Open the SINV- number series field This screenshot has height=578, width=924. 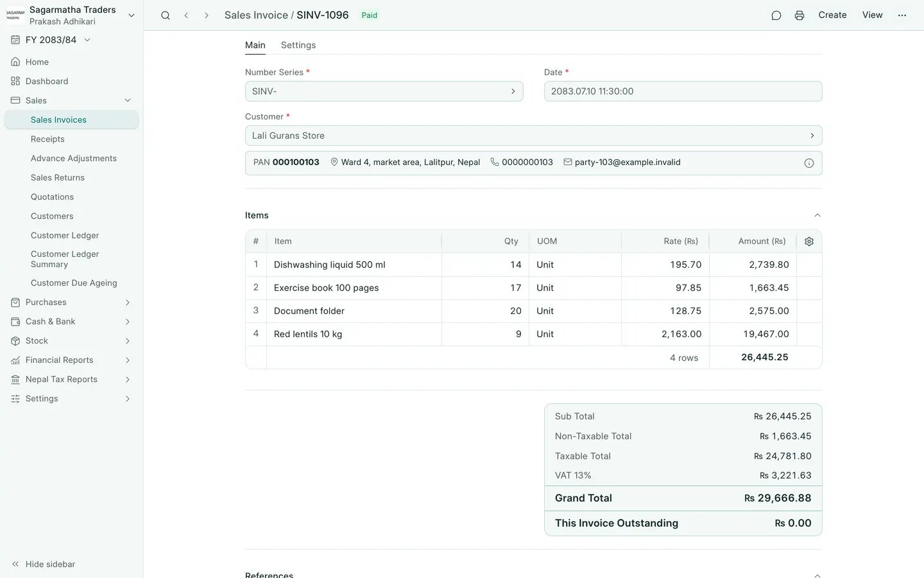click(x=384, y=91)
